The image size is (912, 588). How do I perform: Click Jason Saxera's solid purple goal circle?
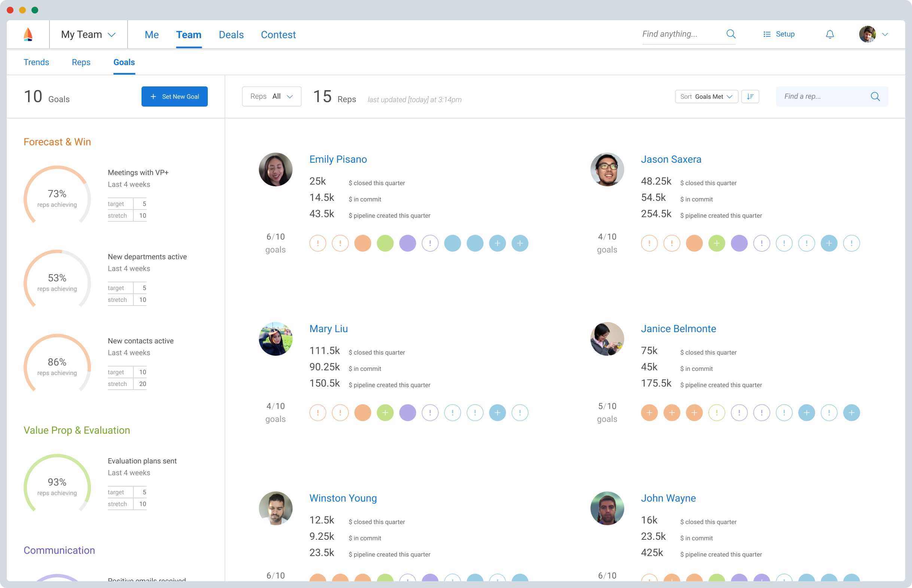739,243
